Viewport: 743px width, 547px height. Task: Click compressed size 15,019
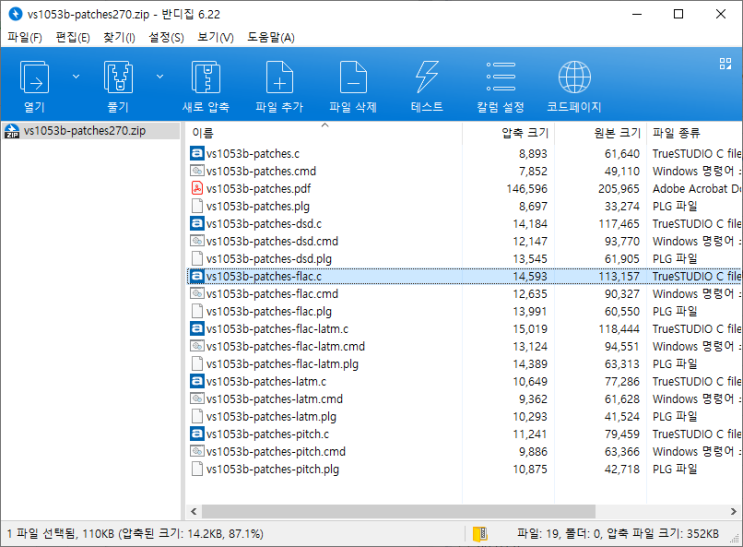[x=530, y=329]
